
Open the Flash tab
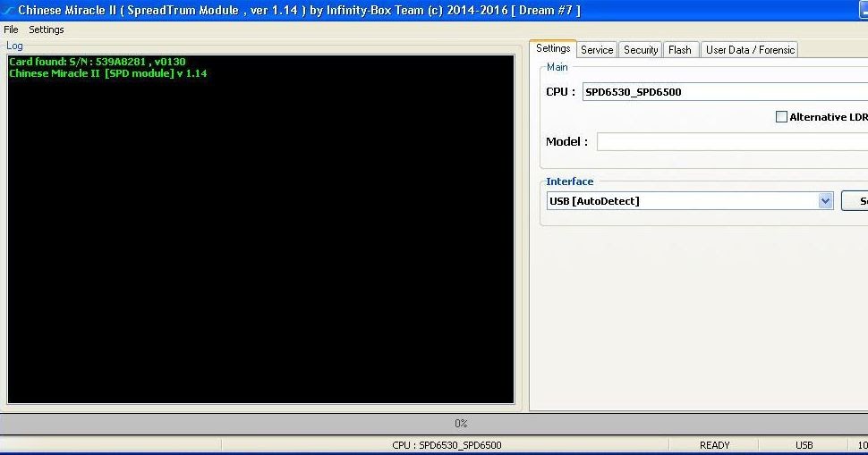tap(680, 50)
